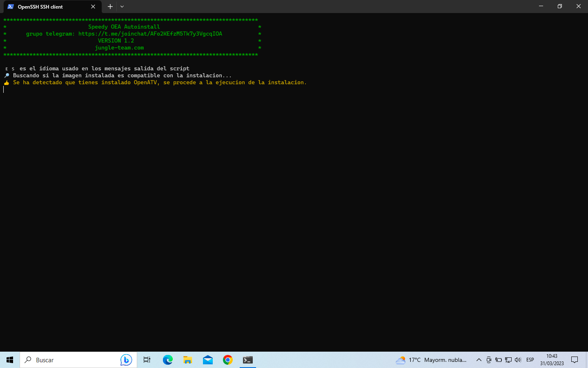Open a new terminal tab with plus button
The width and height of the screenshot is (588, 368).
[110, 7]
